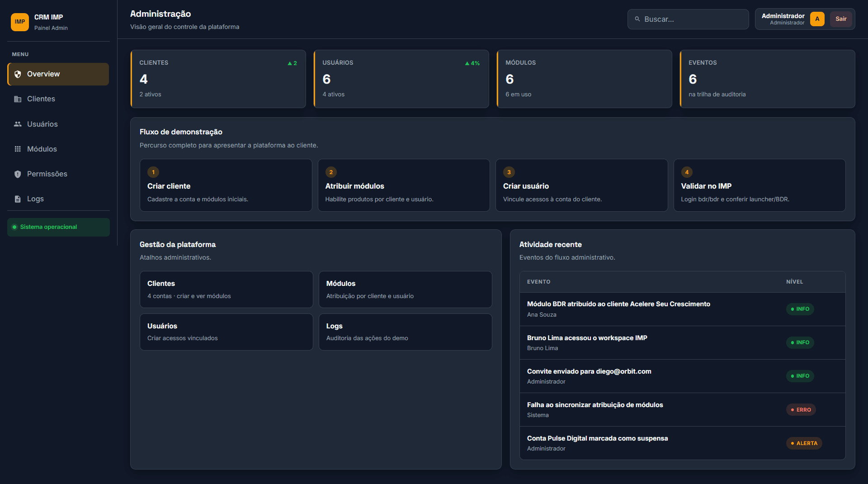Click the Usuários people icon in sidebar
868x484 pixels.
coord(18,124)
